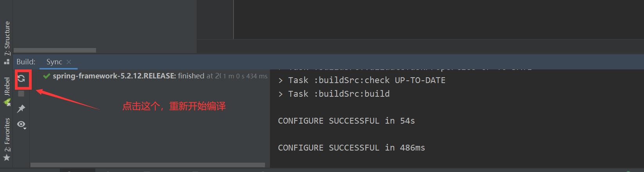
Task: Click the green checkmark success icon
Action: pos(47,76)
